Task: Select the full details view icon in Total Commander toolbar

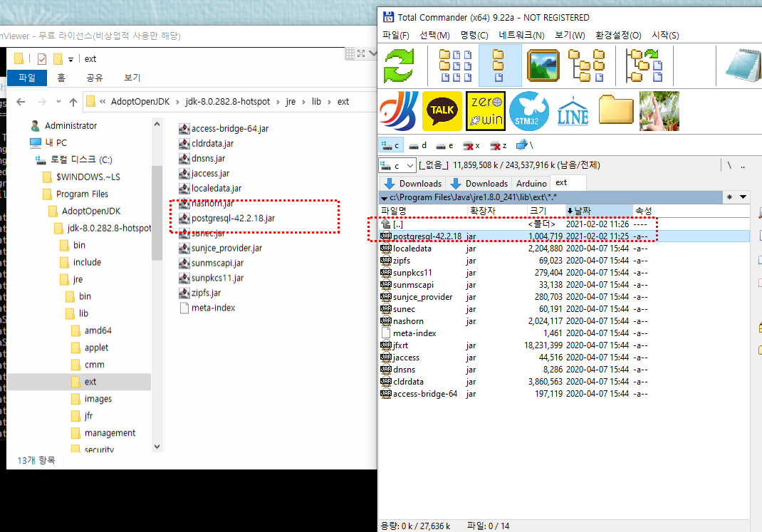Action: pyautogui.click(x=499, y=66)
